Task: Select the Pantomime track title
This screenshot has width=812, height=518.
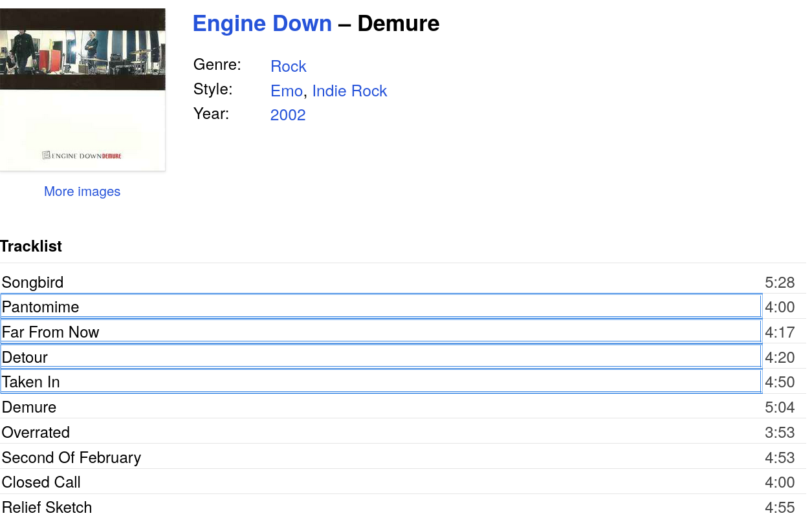Action: click(41, 307)
